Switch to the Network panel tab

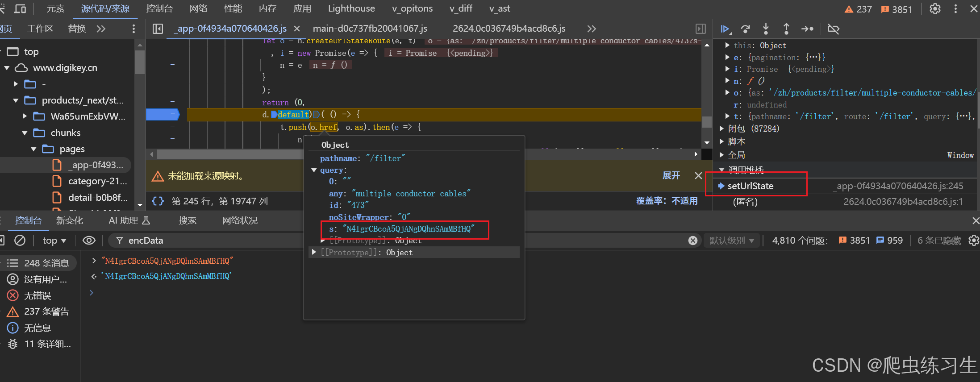tap(198, 8)
